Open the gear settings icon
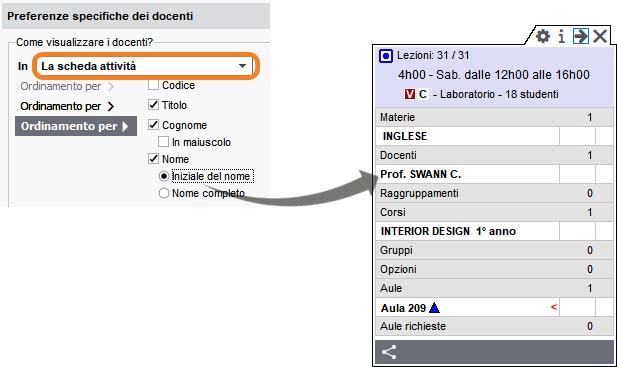Image resolution: width=617 pixels, height=367 pixels. (543, 36)
